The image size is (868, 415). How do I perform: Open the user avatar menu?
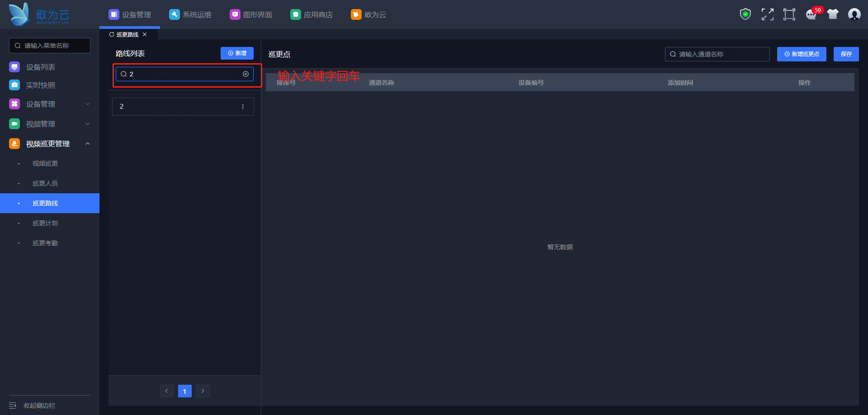point(854,14)
